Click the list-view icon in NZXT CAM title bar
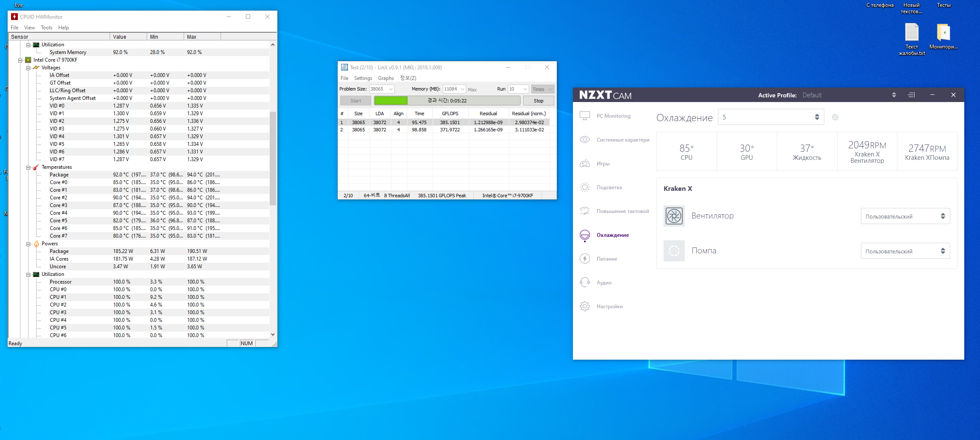Image resolution: width=980 pixels, height=440 pixels. click(912, 95)
